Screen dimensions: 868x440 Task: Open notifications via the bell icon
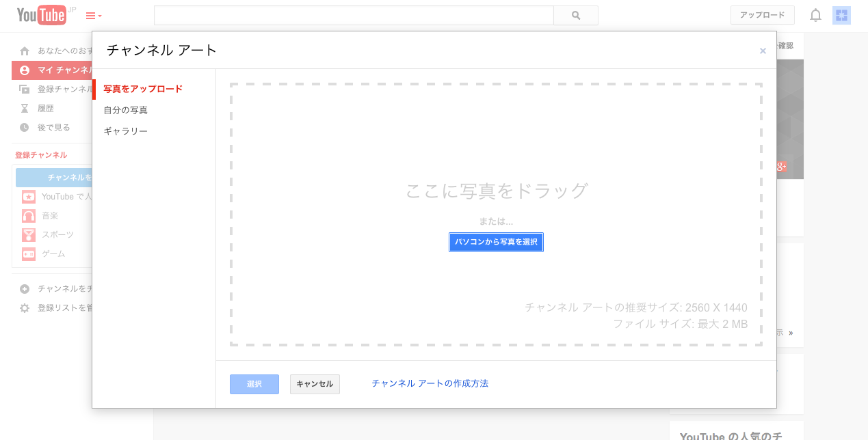[815, 15]
